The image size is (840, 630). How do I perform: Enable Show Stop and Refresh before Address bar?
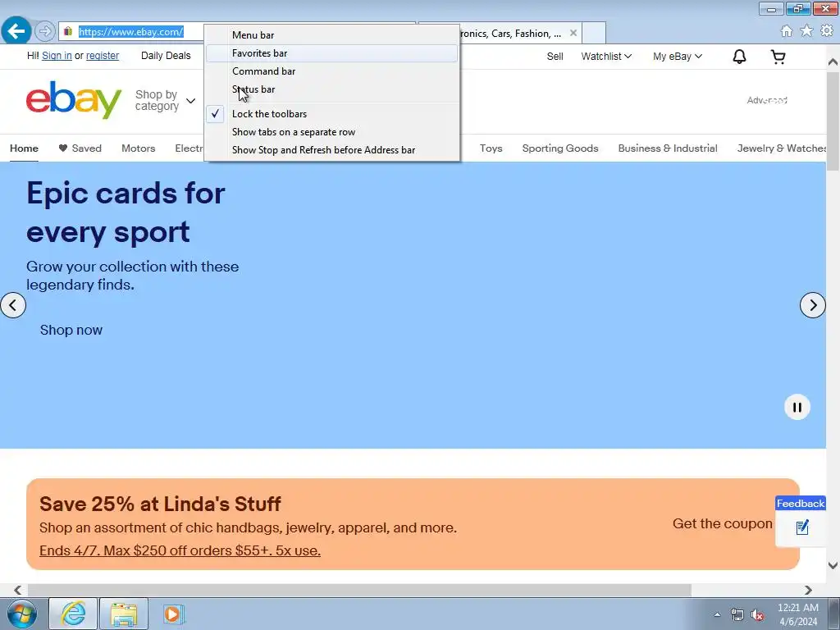(x=332, y=150)
